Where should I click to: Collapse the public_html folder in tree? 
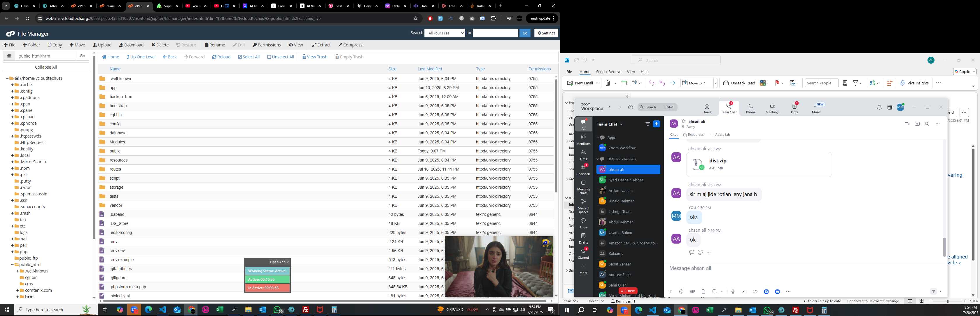[12, 265]
